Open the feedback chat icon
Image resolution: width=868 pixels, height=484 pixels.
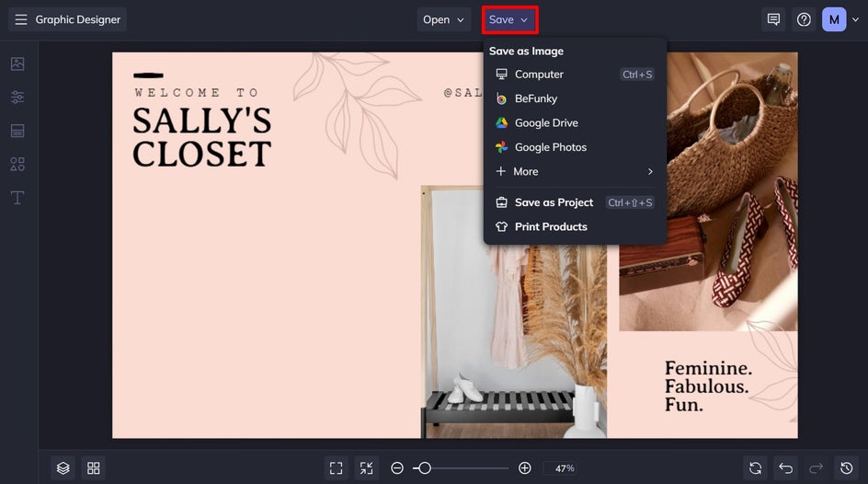tap(773, 20)
